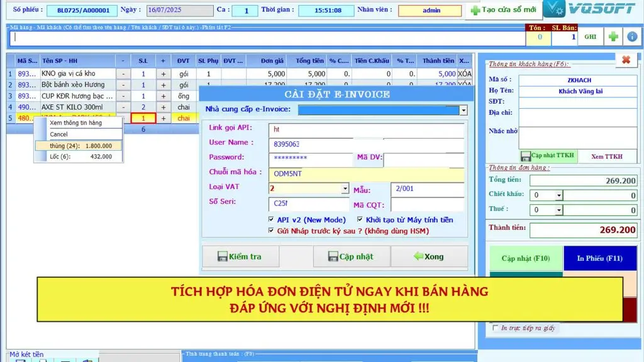The image size is (644, 362).
Task: Click the Mã số field showing ZKHACH
Action: (579, 80)
